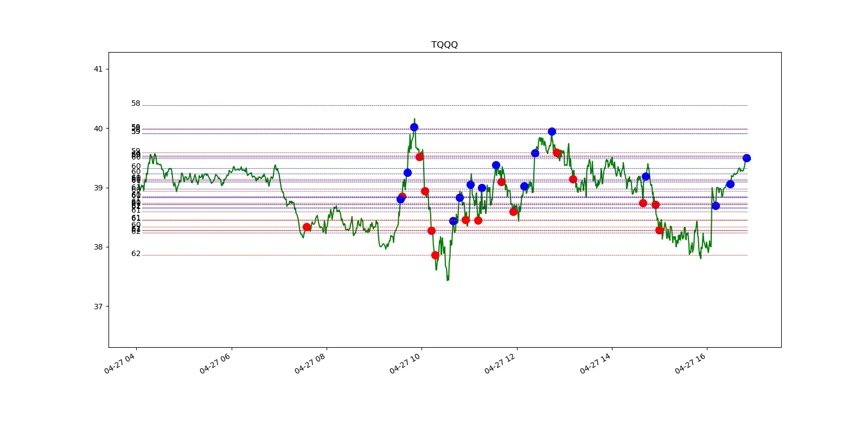
Task: Select the first blue marker right after 16:00
Action: [x=716, y=206]
